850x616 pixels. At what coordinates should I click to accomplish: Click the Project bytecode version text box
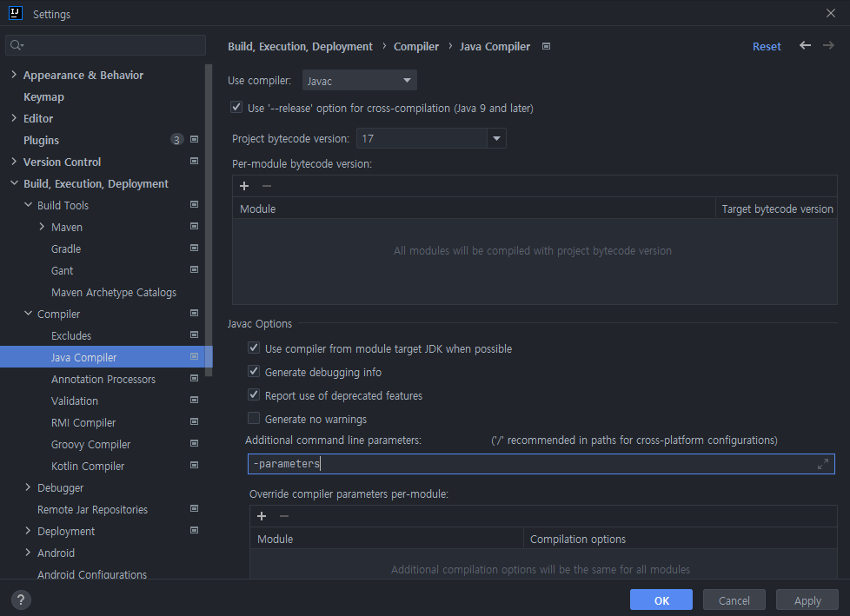click(x=422, y=138)
